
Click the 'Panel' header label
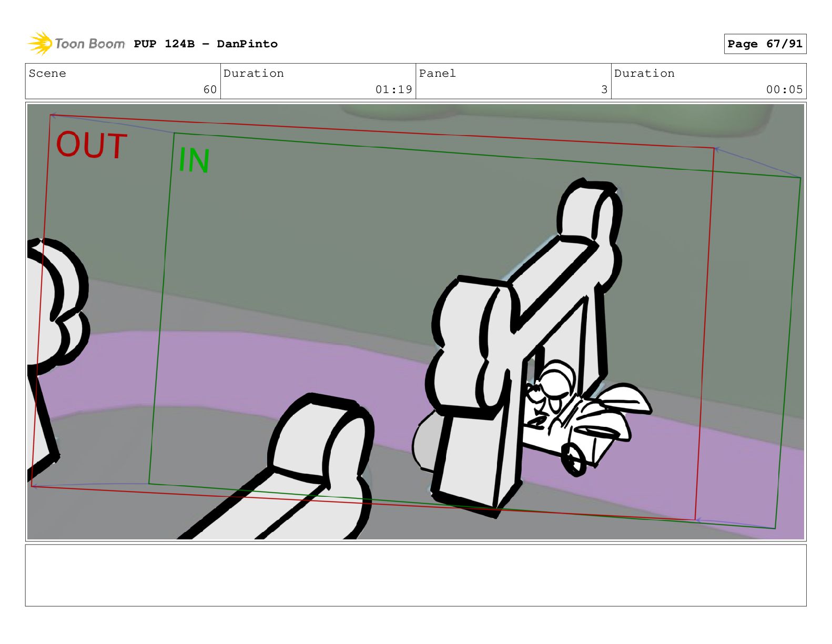click(437, 73)
